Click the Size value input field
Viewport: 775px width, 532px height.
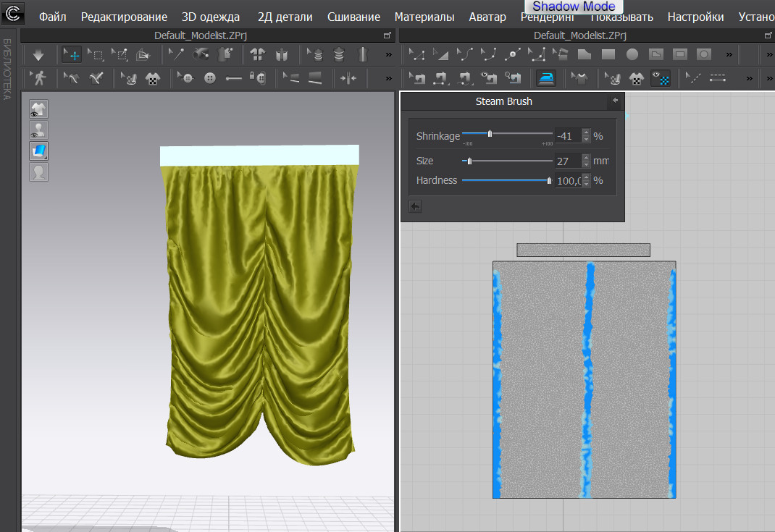click(567, 161)
